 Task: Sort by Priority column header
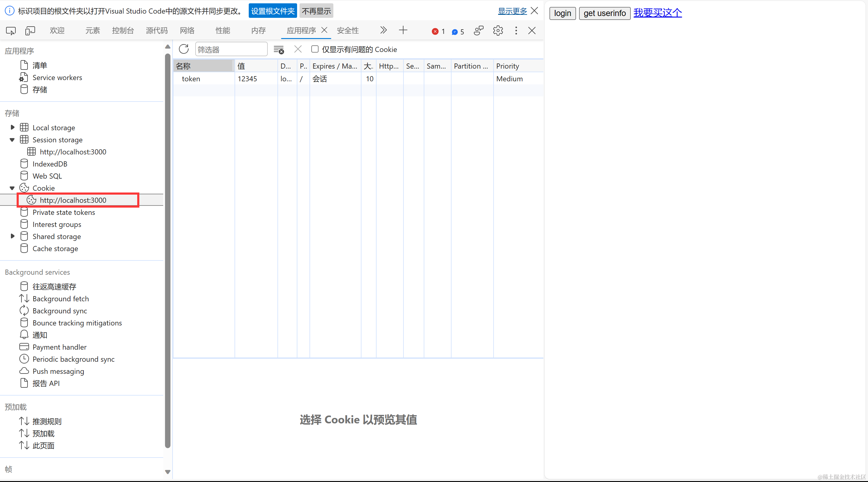pos(518,66)
